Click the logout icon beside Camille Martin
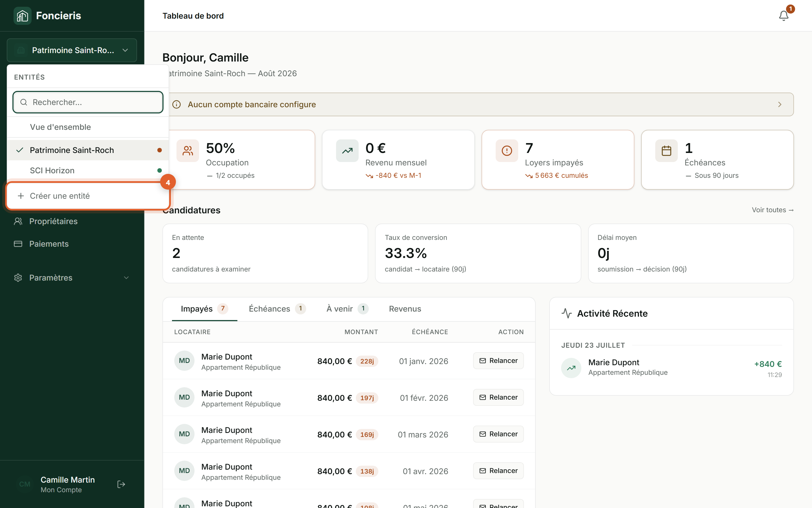The height and width of the screenshot is (508, 812). [121, 484]
